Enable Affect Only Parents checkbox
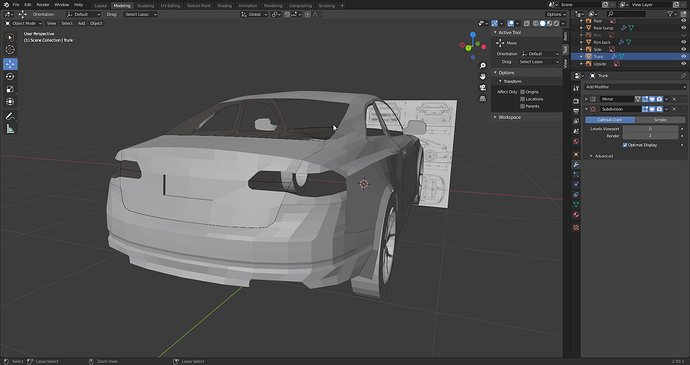 point(522,106)
